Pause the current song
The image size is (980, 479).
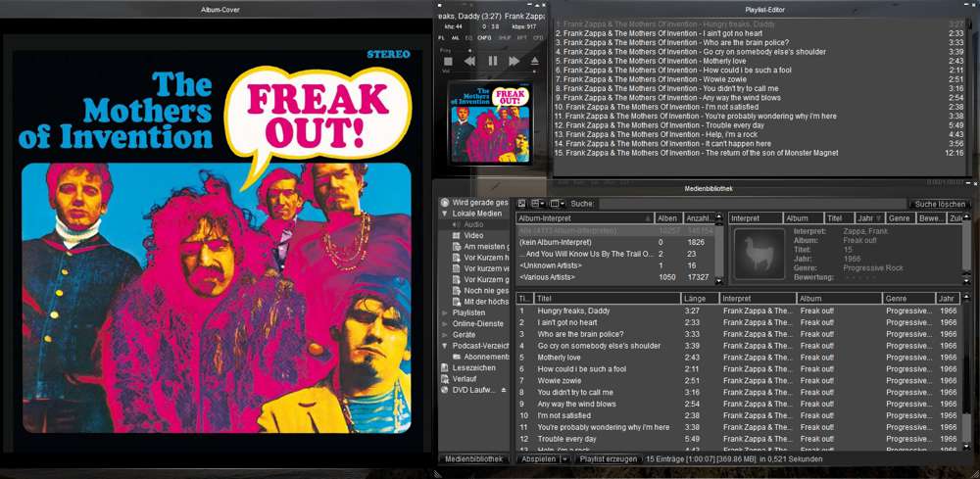[x=492, y=61]
